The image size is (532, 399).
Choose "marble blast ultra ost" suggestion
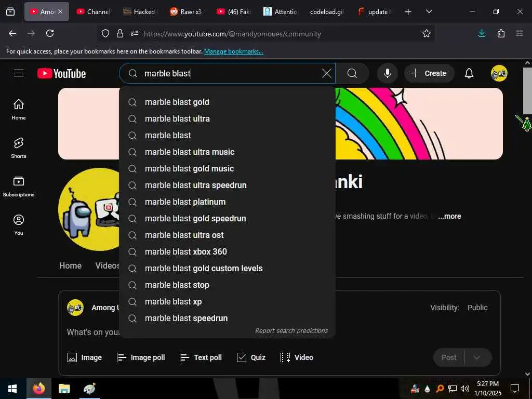[x=228, y=235]
